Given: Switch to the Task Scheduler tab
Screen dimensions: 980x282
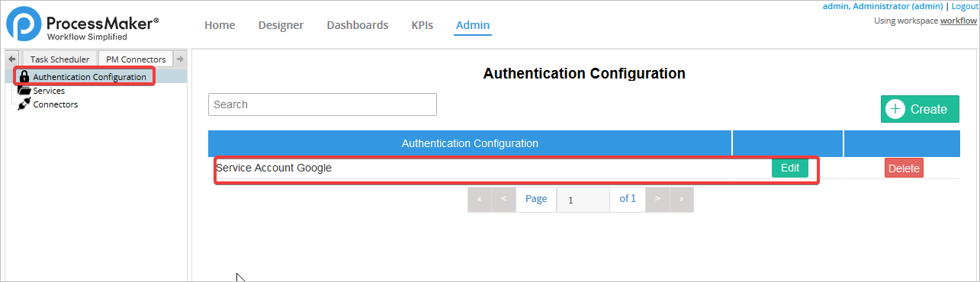Looking at the screenshot, I should [60, 59].
